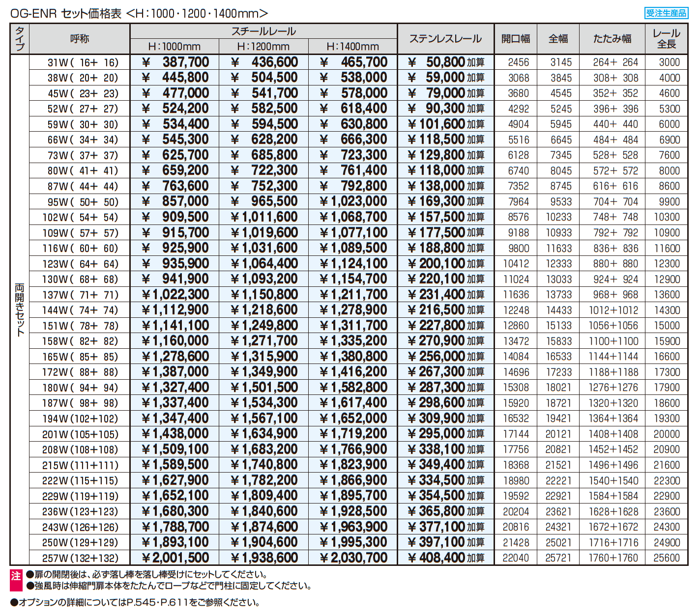Click the H:1200mm sub-header
The width and height of the screenshot is (700, 616).
[263, 47]
